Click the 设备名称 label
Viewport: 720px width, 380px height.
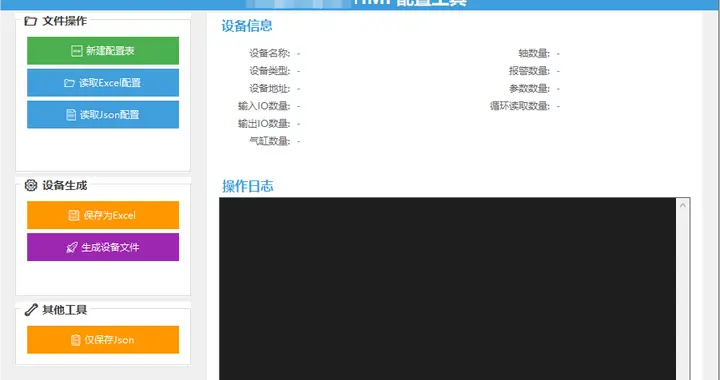[270, 53]
